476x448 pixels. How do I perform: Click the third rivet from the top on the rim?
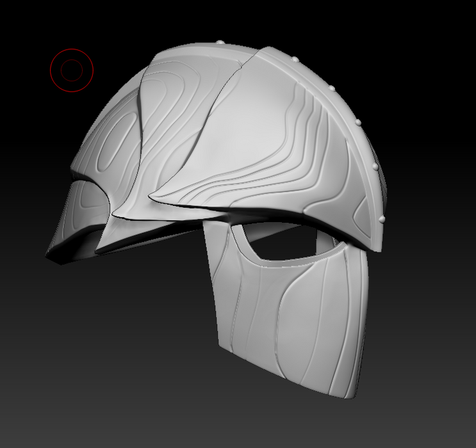pyautogui.click(x=332, y=88)
